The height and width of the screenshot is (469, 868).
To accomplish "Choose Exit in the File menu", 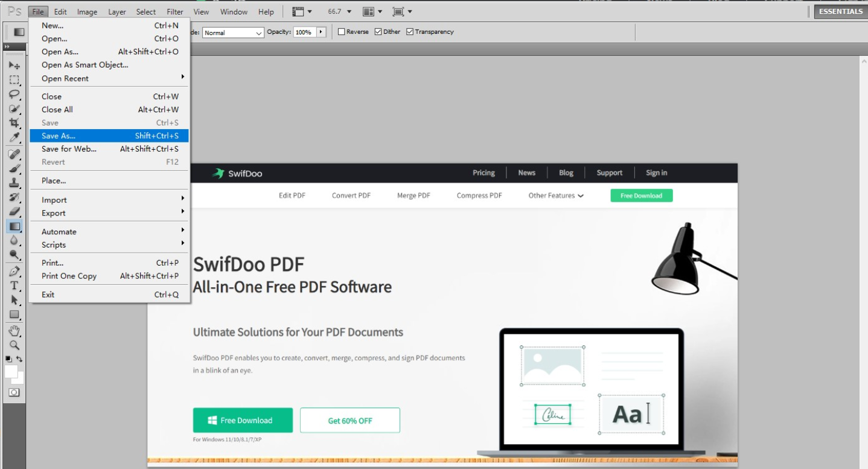I will (110, 295).
